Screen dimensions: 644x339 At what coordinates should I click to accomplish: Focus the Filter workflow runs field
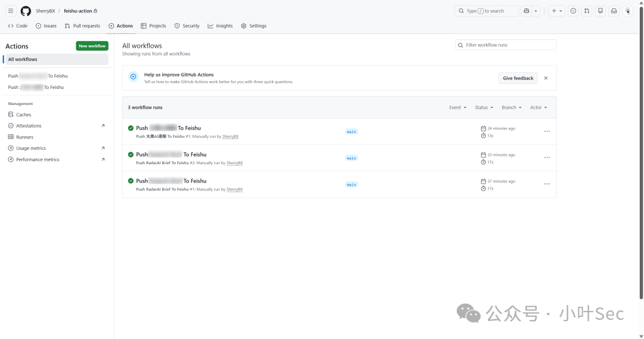coord(506,45)
